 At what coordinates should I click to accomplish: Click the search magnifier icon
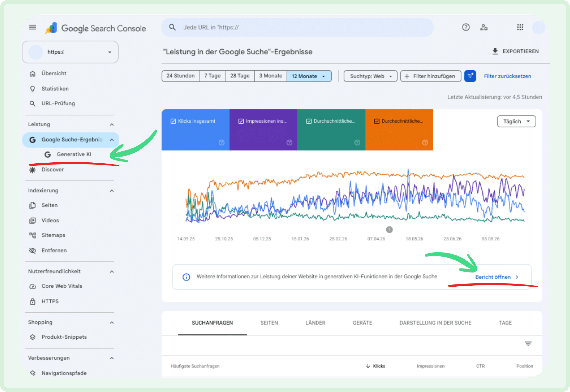[x=172, y=27]
